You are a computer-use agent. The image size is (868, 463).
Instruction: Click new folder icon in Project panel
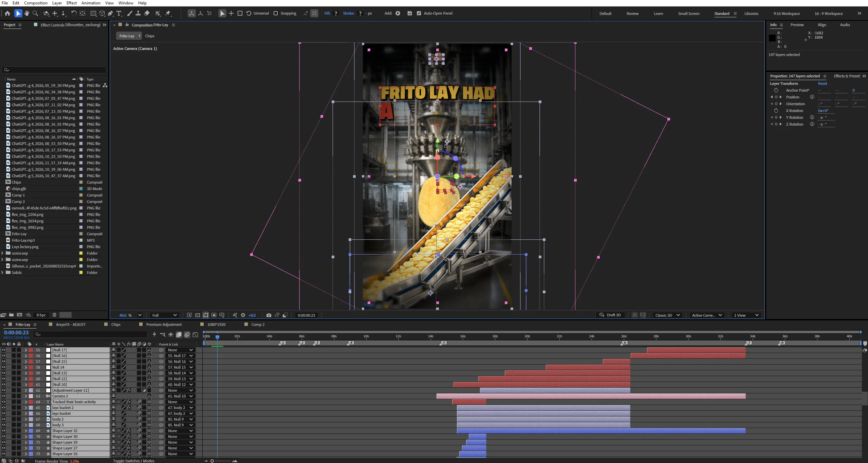[11, 315]
